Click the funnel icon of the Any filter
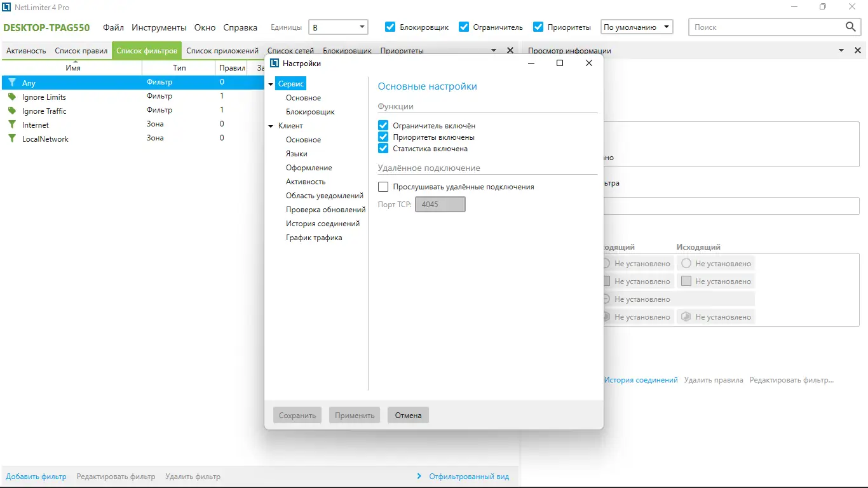 11,83
